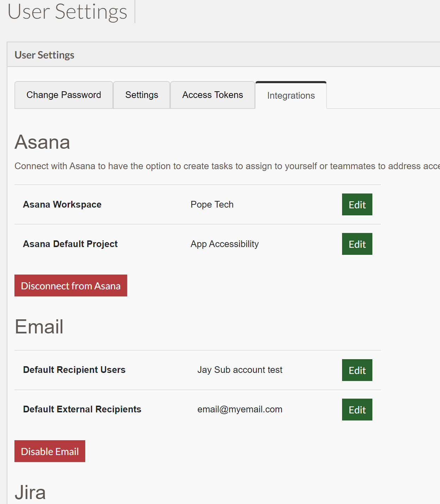Click the Default External Recipients label
This screenshot has height=504, width=440.
tap(82, 409)
